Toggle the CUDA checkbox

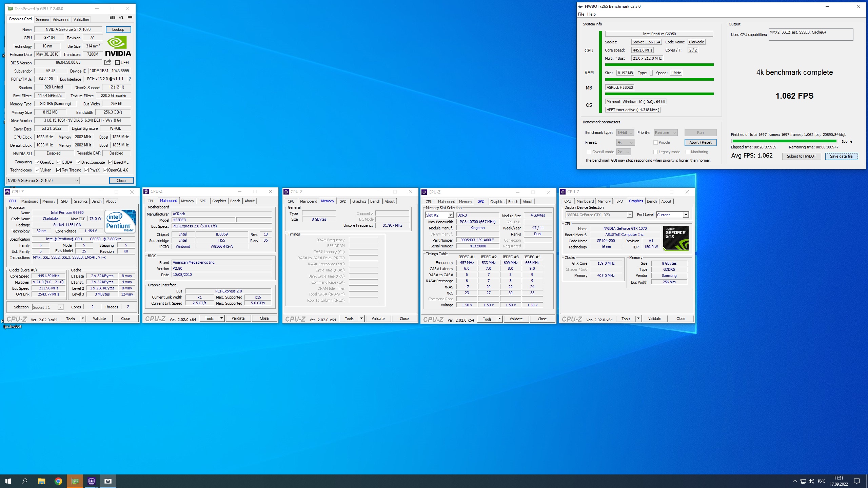coord(59,162)
